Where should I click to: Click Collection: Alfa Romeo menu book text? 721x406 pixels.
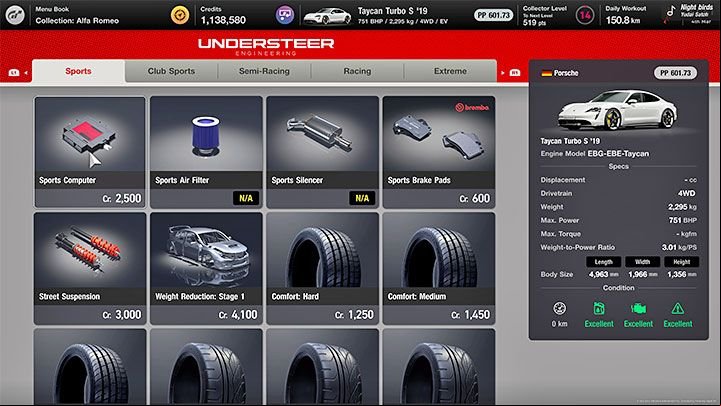77,21
